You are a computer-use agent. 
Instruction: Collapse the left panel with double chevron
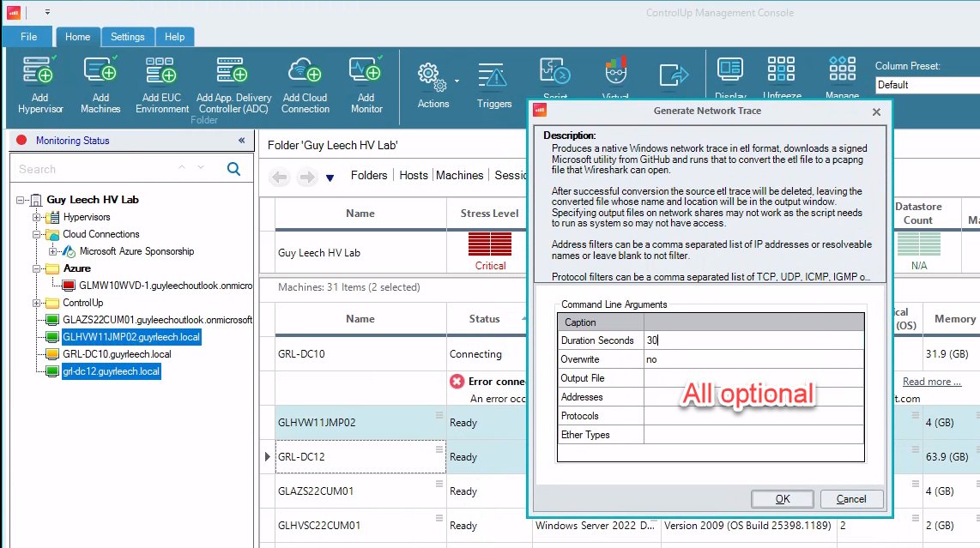(241, 141)
